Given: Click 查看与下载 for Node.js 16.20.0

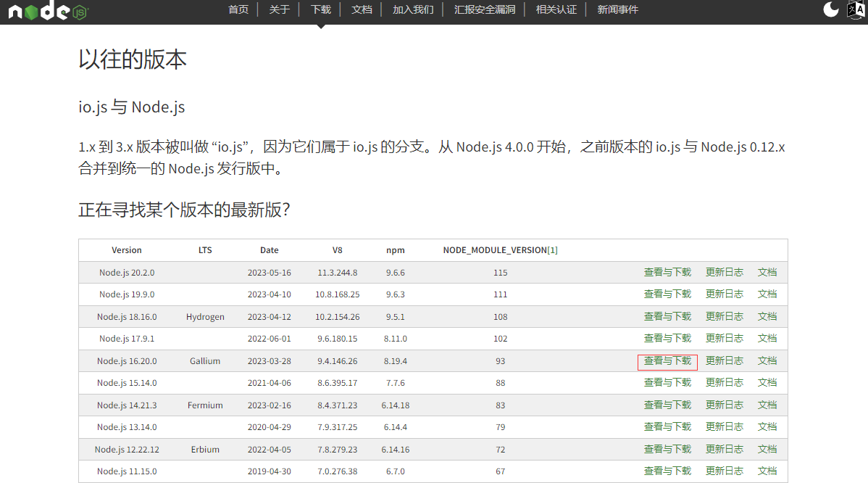Looking at the screenshot, I should 667,360.
